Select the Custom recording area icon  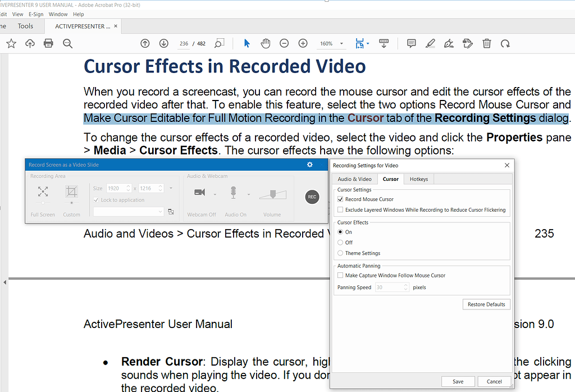(72, 192)
